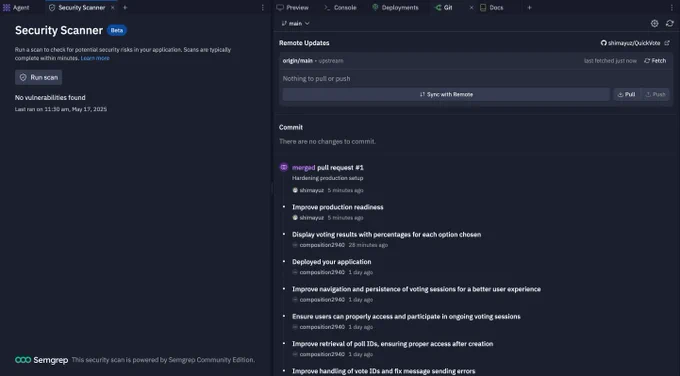Close the Security Scanner tab
Viewport: 680px width, 376px height.
pos(113,7)
